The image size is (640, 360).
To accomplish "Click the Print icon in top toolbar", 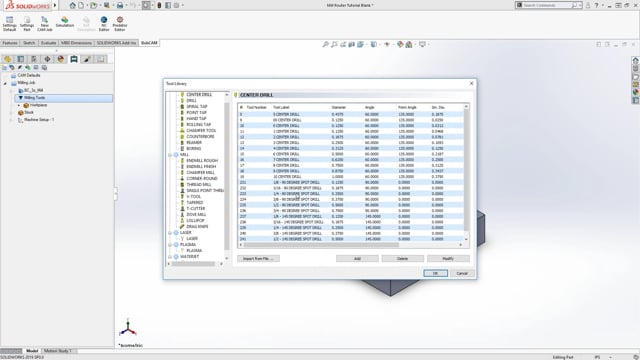I will point(120,5).
